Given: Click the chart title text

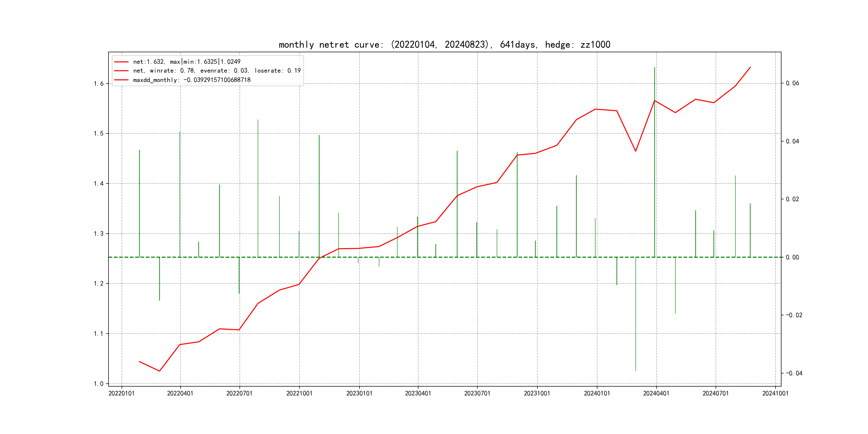Looking at the screenshot, I should point(444,44).
